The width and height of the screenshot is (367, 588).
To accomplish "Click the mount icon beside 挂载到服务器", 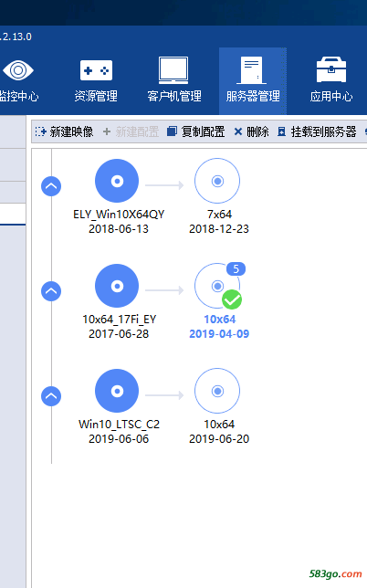I will coord(281,131).
